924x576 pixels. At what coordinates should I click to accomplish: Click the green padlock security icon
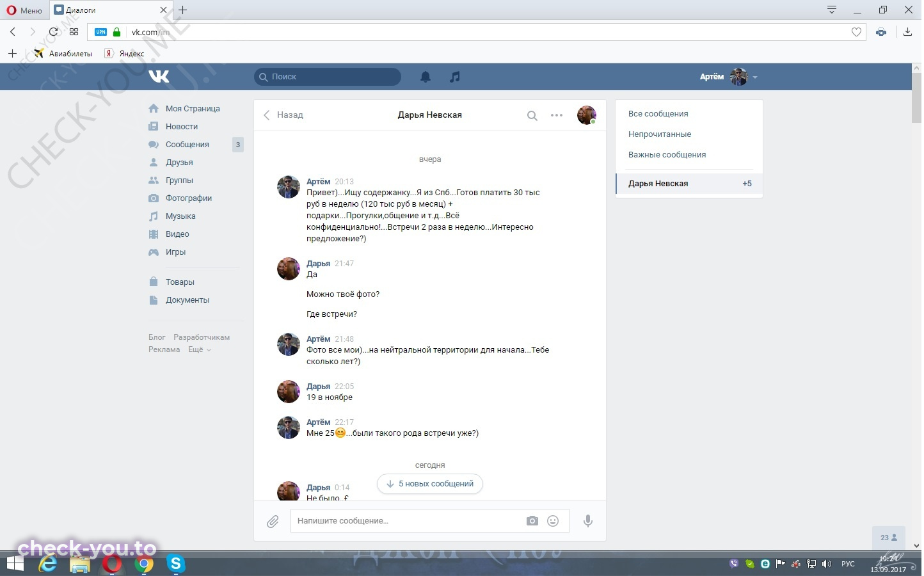pyautogui.click(x=116, y=32)
